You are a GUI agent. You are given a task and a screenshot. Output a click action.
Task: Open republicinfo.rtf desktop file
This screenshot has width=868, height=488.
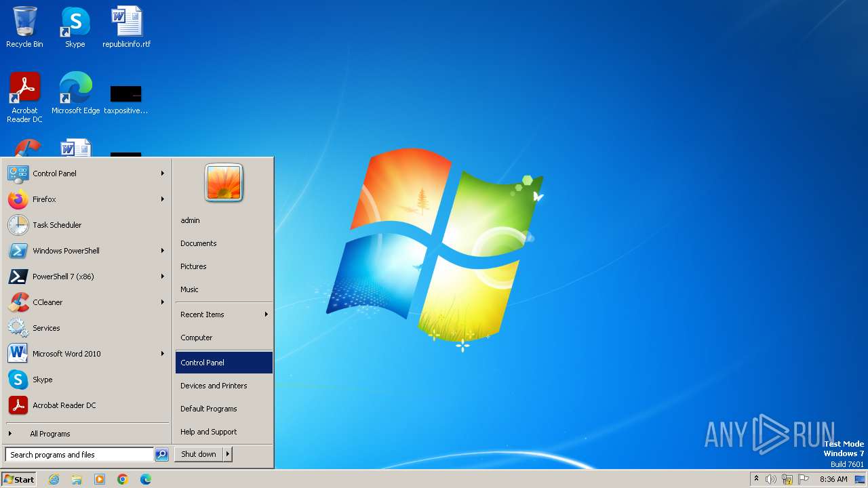(127, 27)
